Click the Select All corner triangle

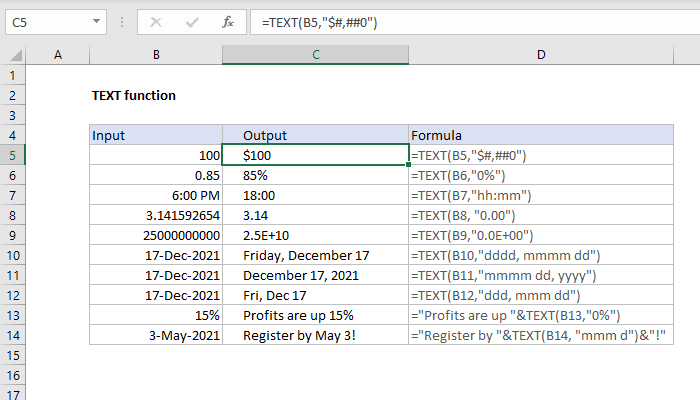click(x=15, y=54)
